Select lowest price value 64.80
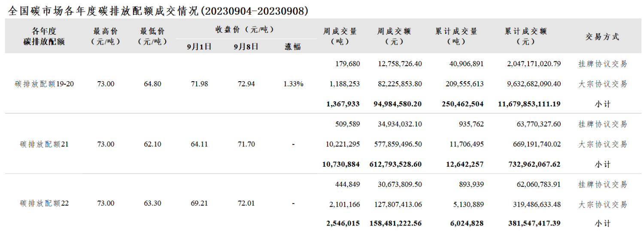 (x=152, y=84)
